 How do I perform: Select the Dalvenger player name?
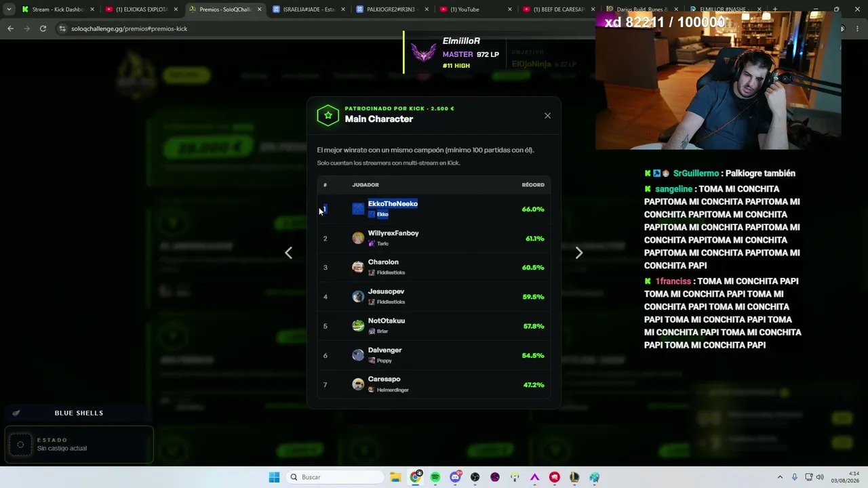[384, 350]
